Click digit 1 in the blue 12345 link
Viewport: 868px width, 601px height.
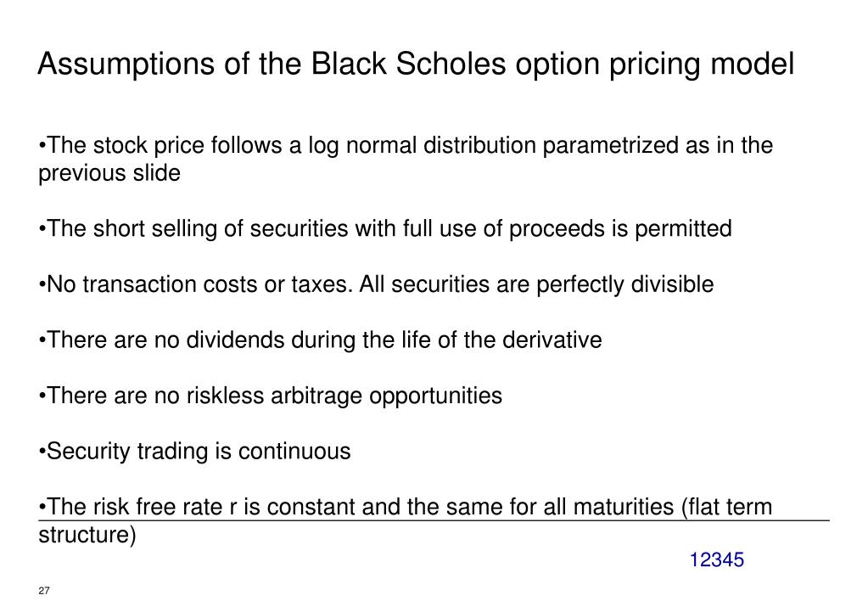point(695,560)
